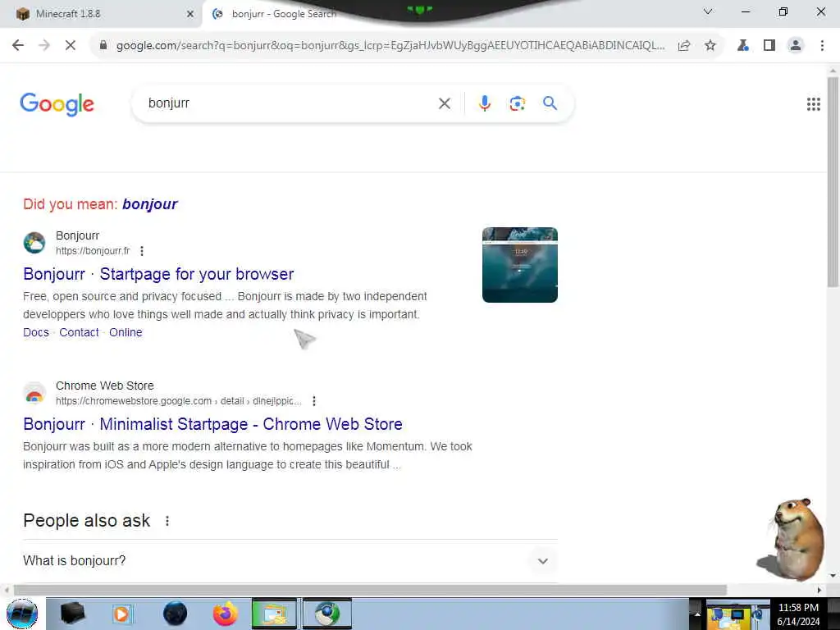Open the Contact sitelink
This screenshot has width=840, height=630.
[80, 332]
